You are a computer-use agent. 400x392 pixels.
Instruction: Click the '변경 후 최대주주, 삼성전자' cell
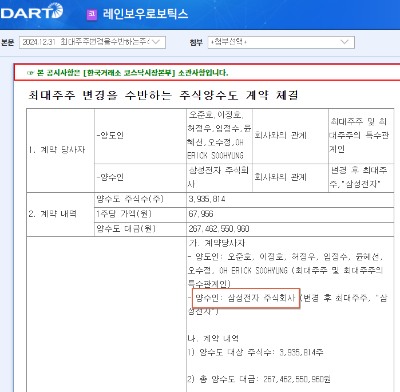[361, 177]
